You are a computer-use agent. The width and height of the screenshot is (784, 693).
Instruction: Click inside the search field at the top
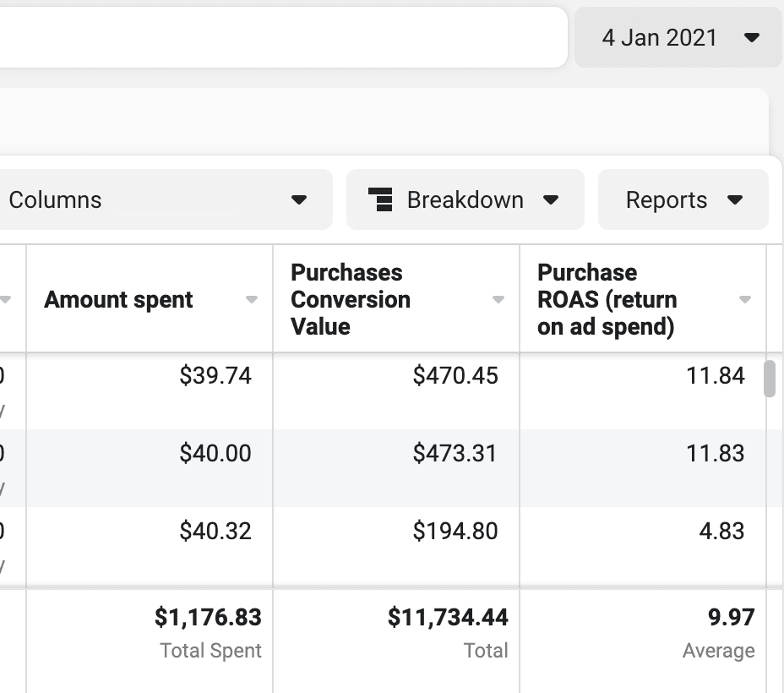click(279, 38)
